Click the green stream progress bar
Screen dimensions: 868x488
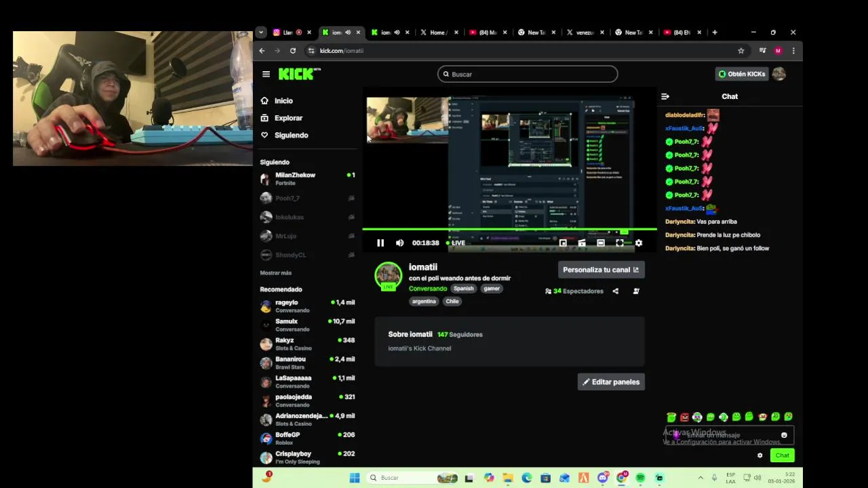click(509, 230)
